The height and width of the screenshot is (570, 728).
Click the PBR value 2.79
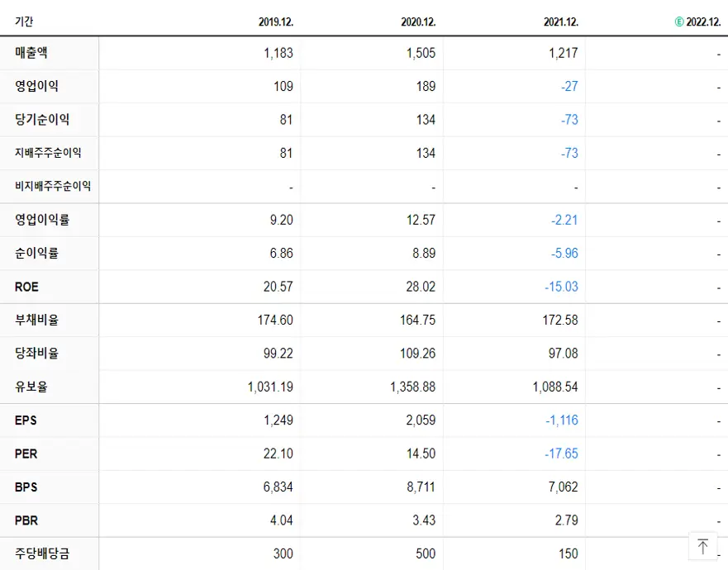point(566,520)
